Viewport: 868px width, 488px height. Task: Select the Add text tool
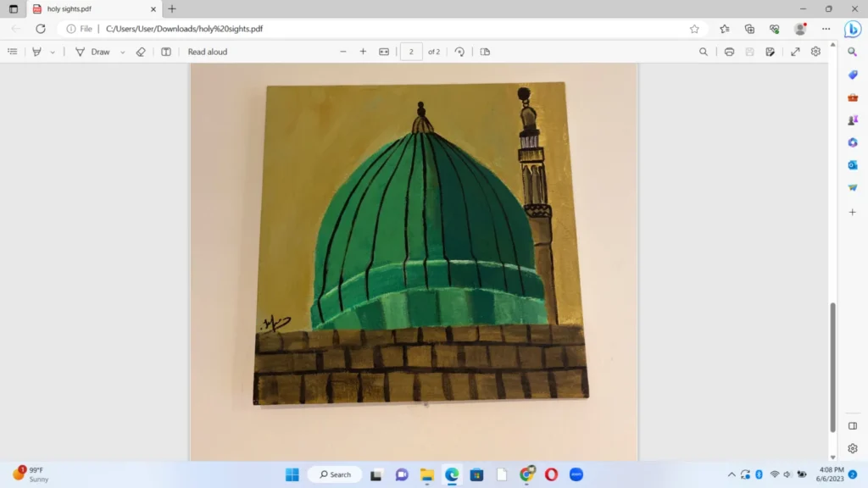click(x=165, y=52)
